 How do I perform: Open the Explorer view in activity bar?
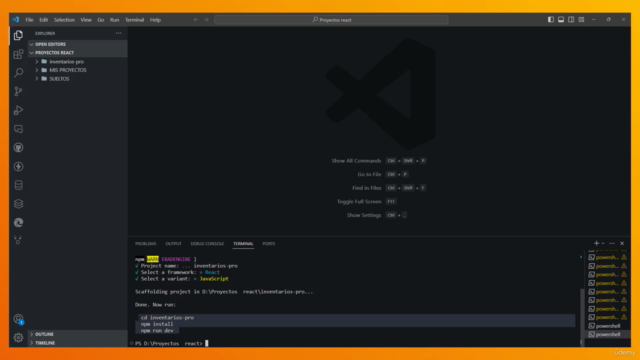click(x=18, y=36)
